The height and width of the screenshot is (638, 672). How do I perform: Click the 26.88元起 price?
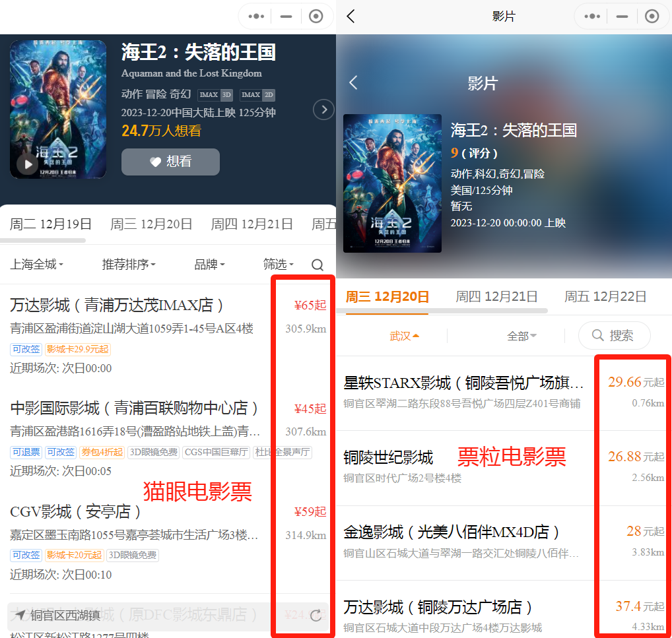(636, 457)
